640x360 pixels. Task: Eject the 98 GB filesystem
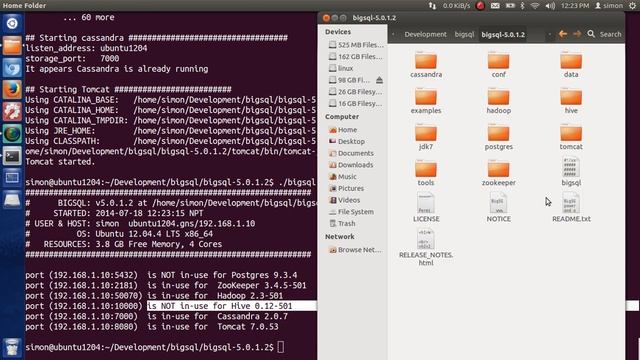coord(379,80)
